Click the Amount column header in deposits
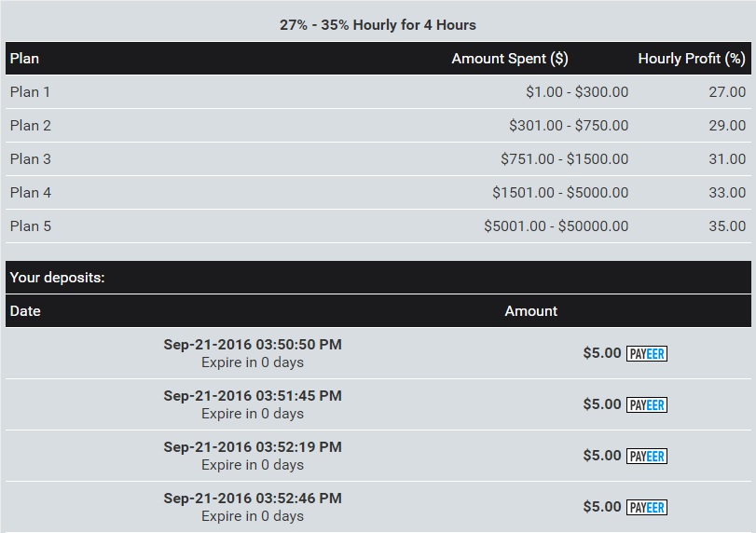 pos(530,311)
